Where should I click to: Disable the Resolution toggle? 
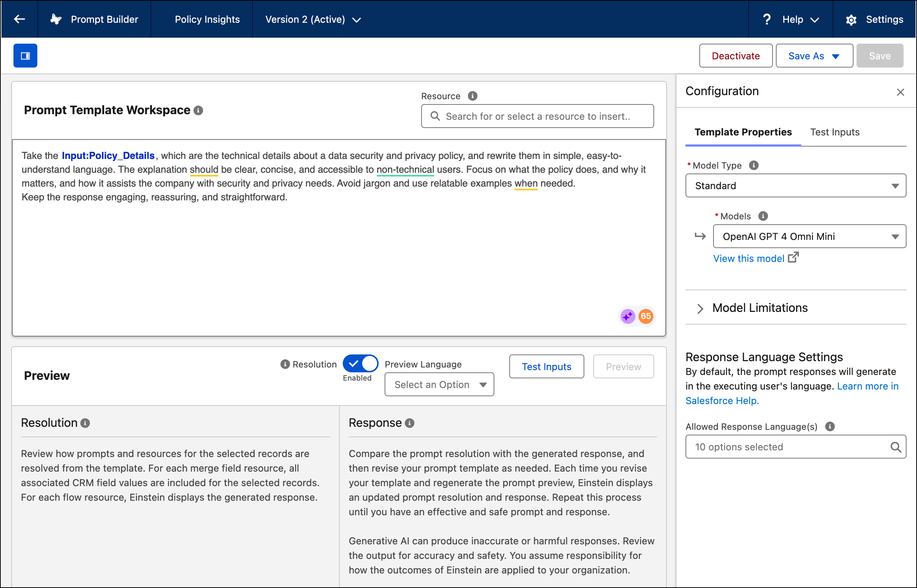click(360, 364)
